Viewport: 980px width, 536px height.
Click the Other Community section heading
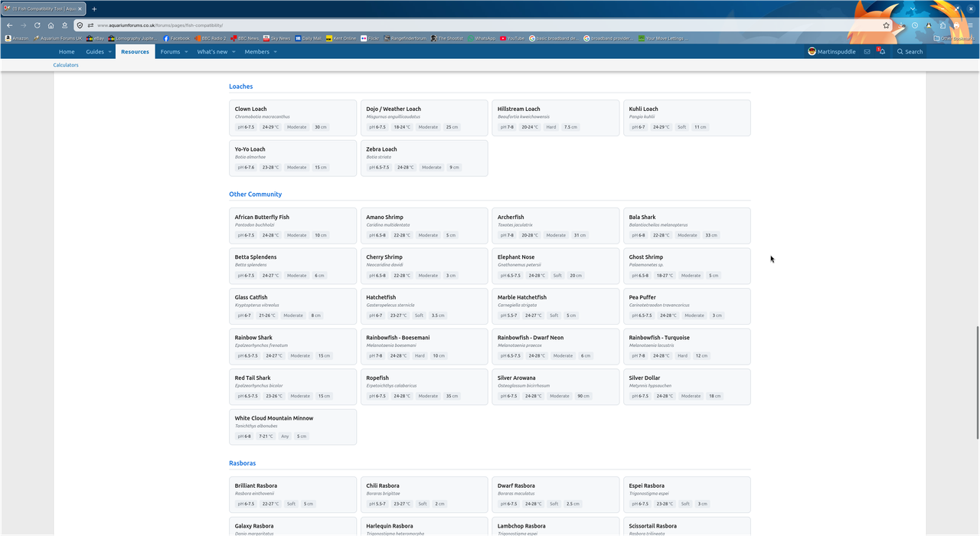click(x=255, y=194)
